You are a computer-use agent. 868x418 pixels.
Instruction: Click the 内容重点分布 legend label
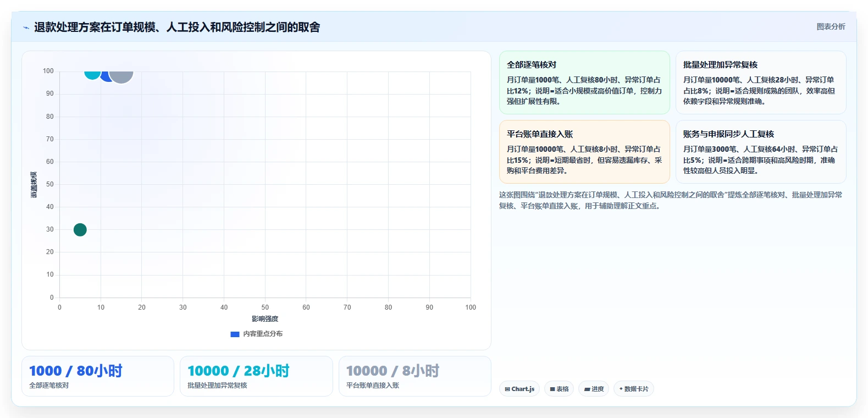point(263,334)
